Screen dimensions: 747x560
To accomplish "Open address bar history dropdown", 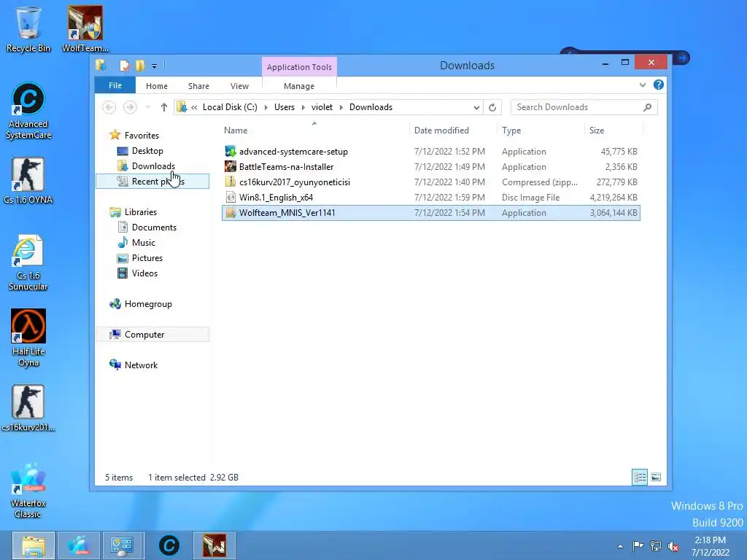I will click(476, 107).
